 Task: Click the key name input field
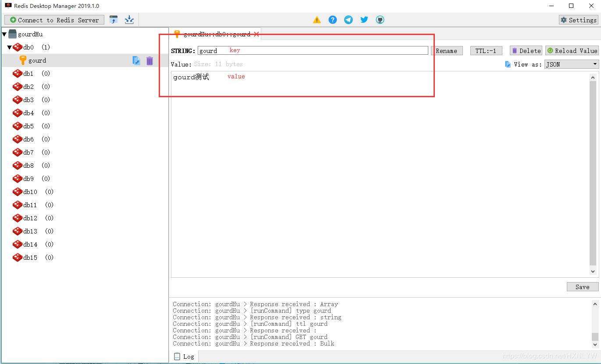coord(313,51)
